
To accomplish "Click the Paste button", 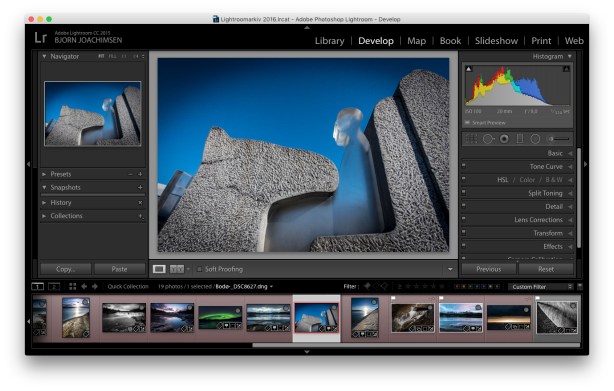I will (119, 269).
